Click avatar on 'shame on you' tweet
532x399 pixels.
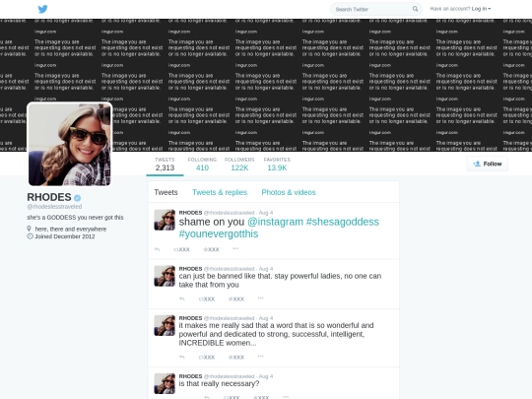[165, 220]
